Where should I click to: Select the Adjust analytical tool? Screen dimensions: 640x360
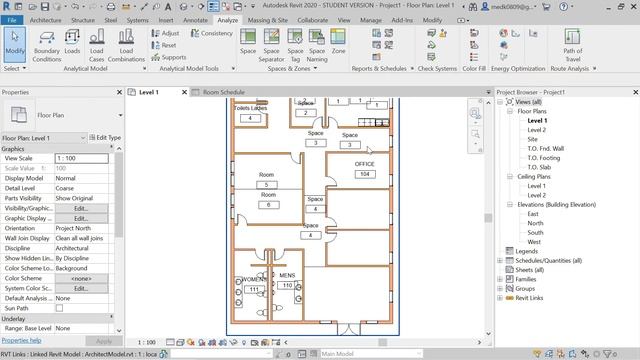[x=165, y=33]
